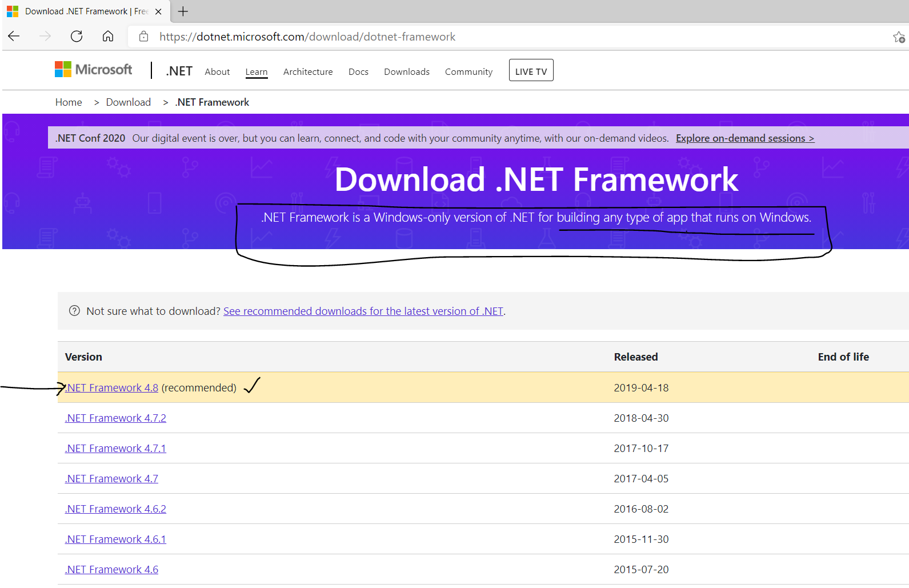Go to Home in the breadcrumb
The image size is (909, 588).
(x=69, y=102)
